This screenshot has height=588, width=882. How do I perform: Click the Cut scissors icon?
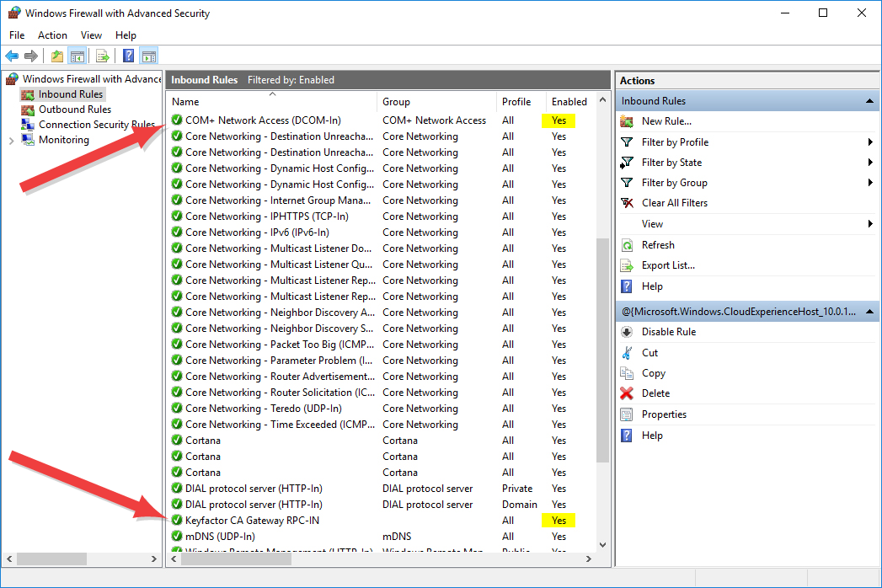click(627, 352)
